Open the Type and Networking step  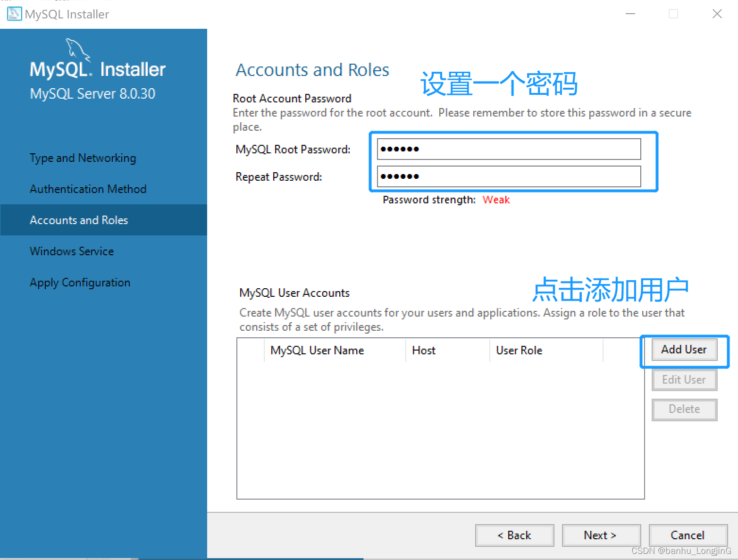coord(103,158)
